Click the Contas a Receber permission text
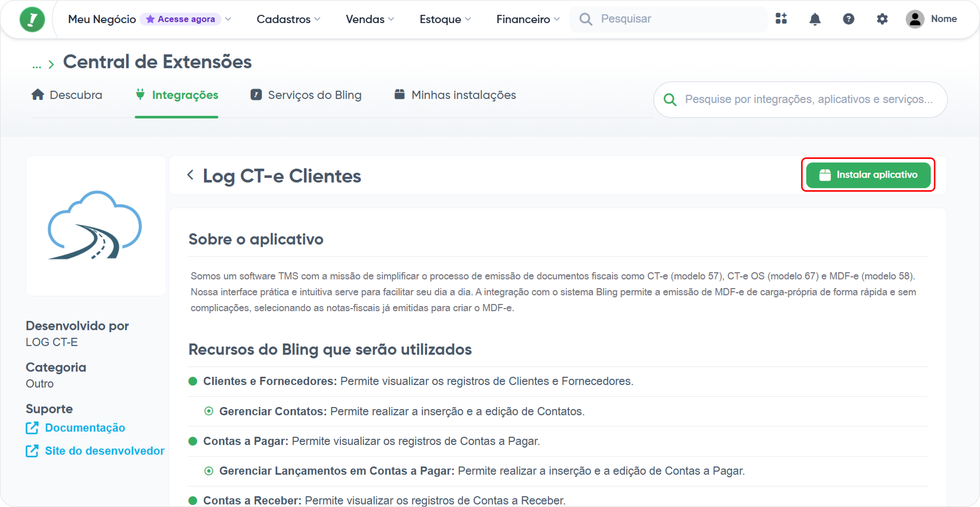Viewport: 980px width, 507px height. click(x=384, y=500)
